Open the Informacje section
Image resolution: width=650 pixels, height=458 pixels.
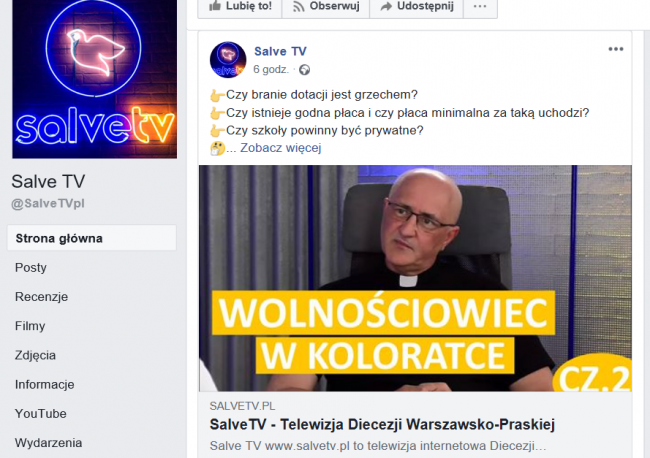(x=45, y=385)
